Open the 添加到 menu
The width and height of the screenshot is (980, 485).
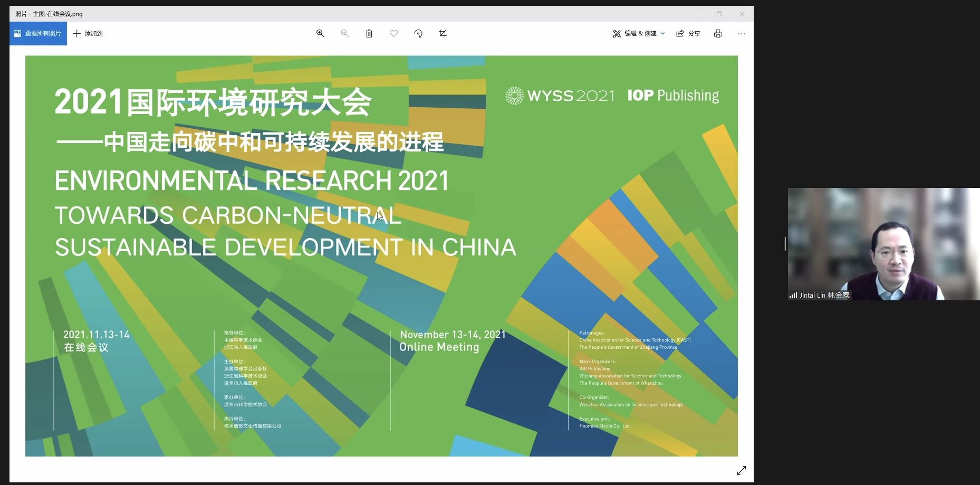(x=88, y=34)
